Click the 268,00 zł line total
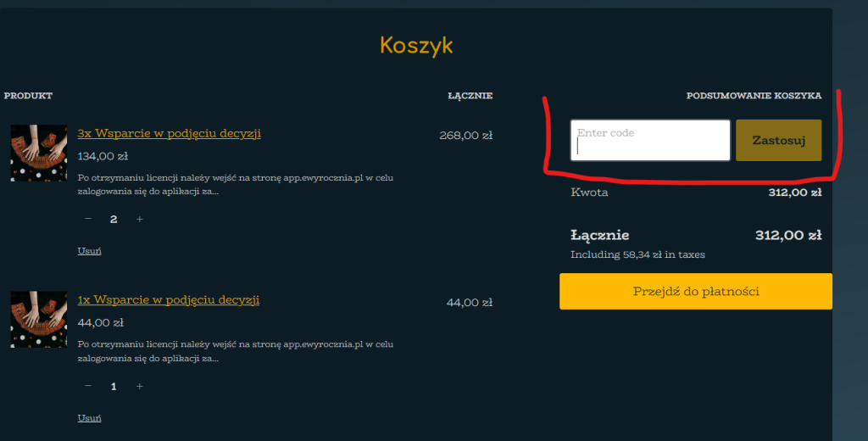 point(465,135)
